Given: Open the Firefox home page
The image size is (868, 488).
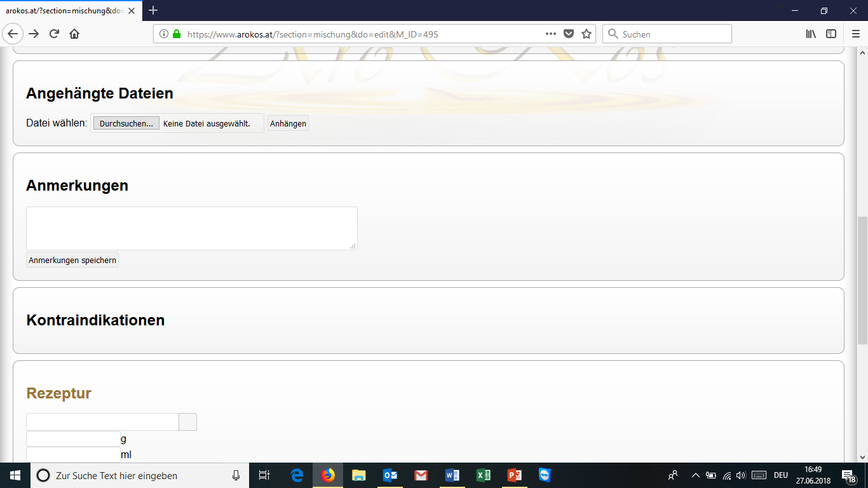Looking at the screenshot, I should point(74,34).
